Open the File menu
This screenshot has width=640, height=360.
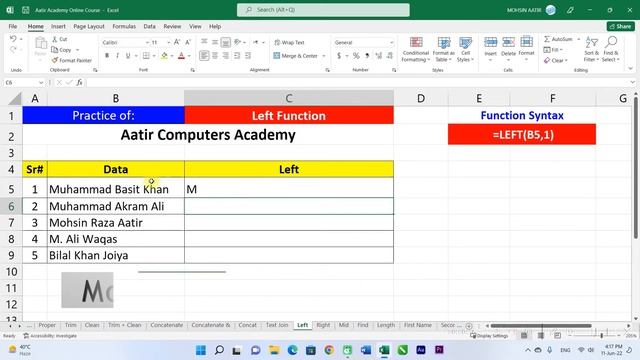click(13, 26)
